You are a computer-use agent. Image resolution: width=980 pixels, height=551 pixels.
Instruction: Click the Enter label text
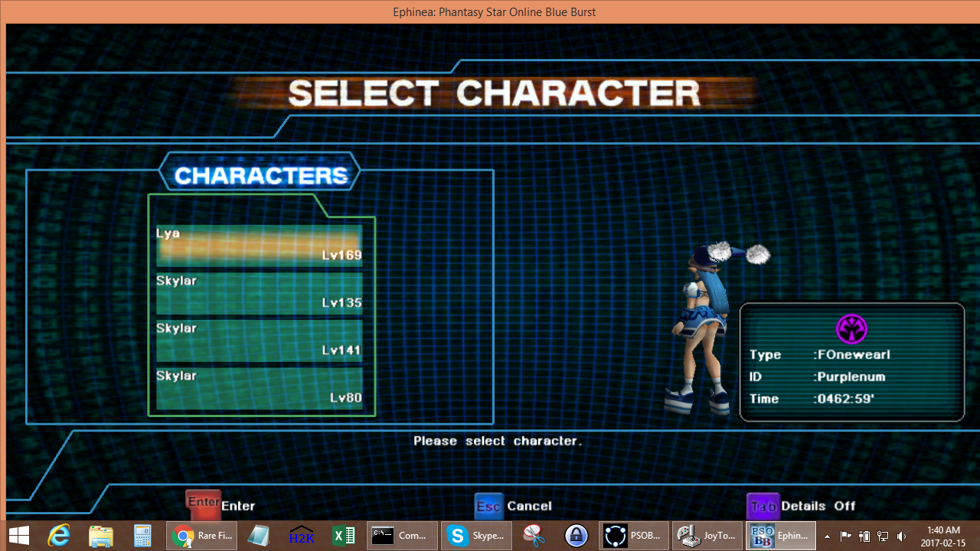[x=238, y=506]
